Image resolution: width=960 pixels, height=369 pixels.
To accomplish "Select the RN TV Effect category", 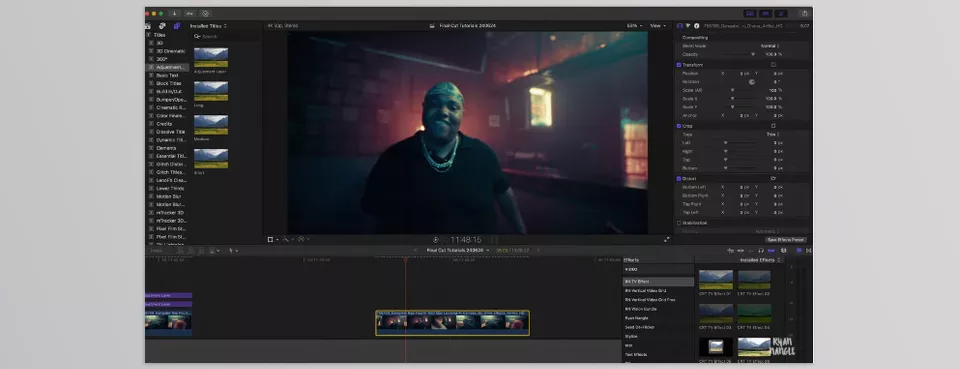I will [x=658, y=281].
